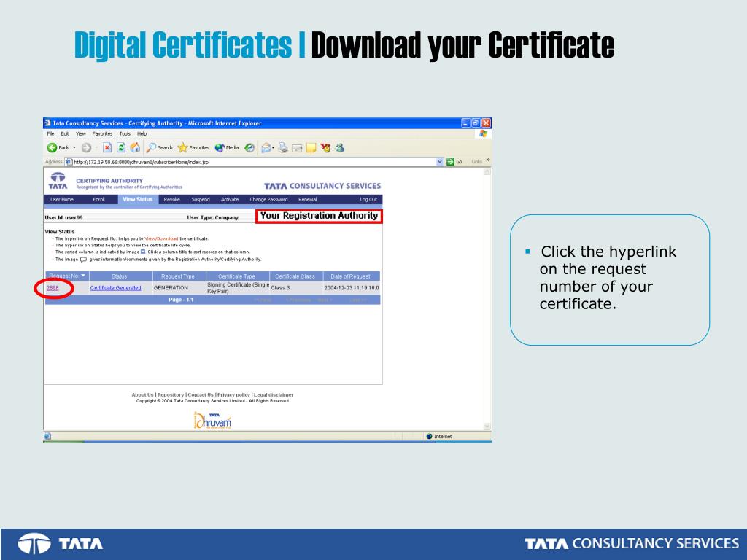
Task: Switch to the Enroll tab
Action: [98, 200]
